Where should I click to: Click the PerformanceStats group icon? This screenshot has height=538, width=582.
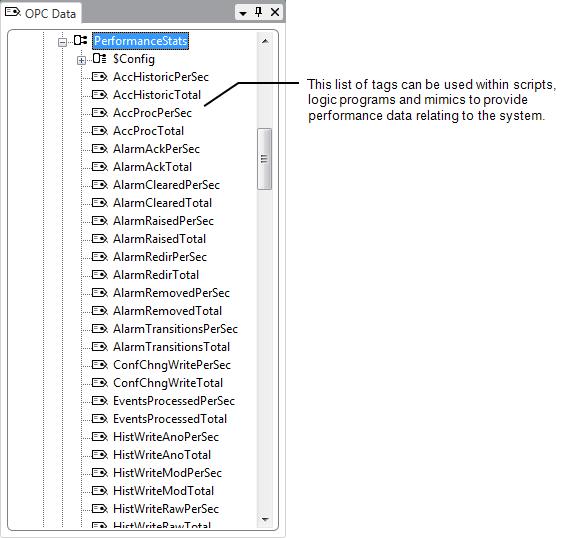pyautogui.click(x=81, y=40)
